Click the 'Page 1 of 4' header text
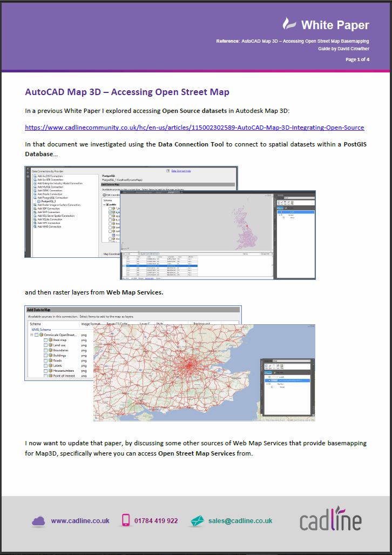Screen dimensions: 392x555 click(357, 59)
